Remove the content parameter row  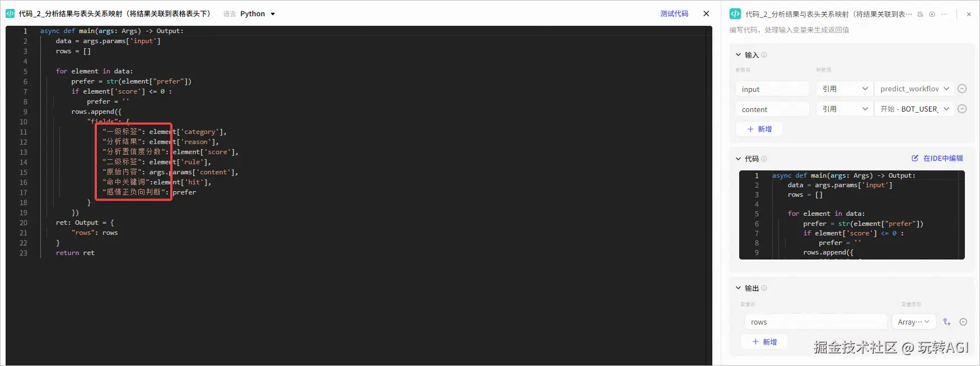[962, 109]
